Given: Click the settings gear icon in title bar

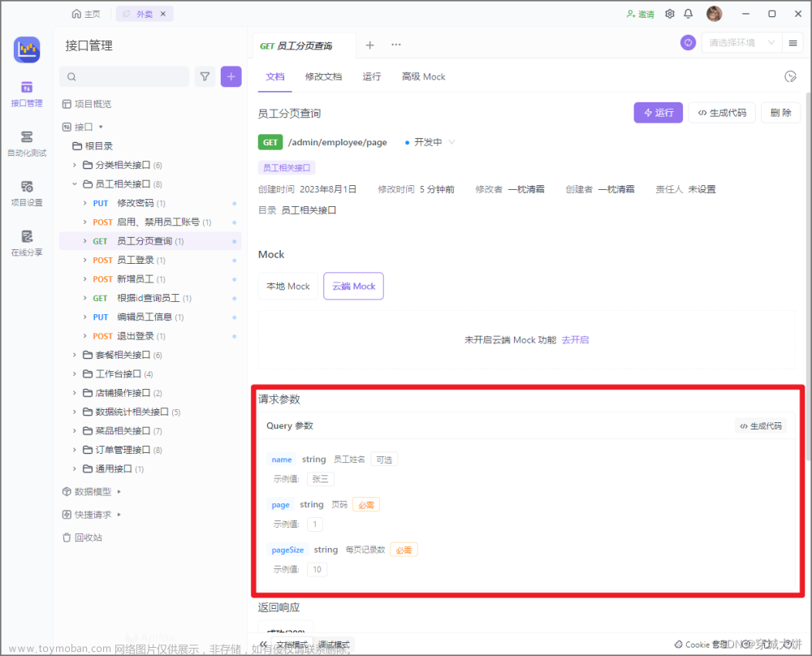Looking at the screenshot, I should coord(670,14).
